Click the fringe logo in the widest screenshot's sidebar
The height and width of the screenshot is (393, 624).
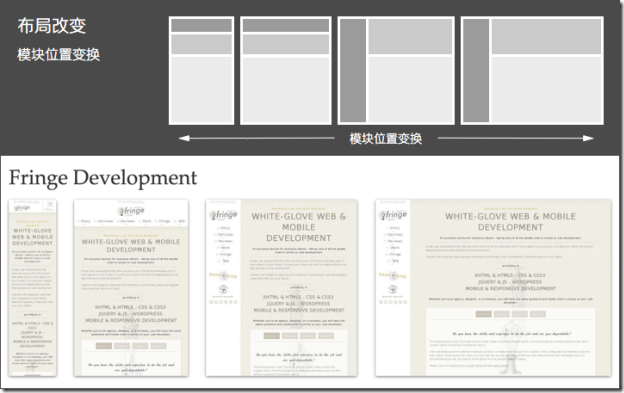click(x=392, y=215)
